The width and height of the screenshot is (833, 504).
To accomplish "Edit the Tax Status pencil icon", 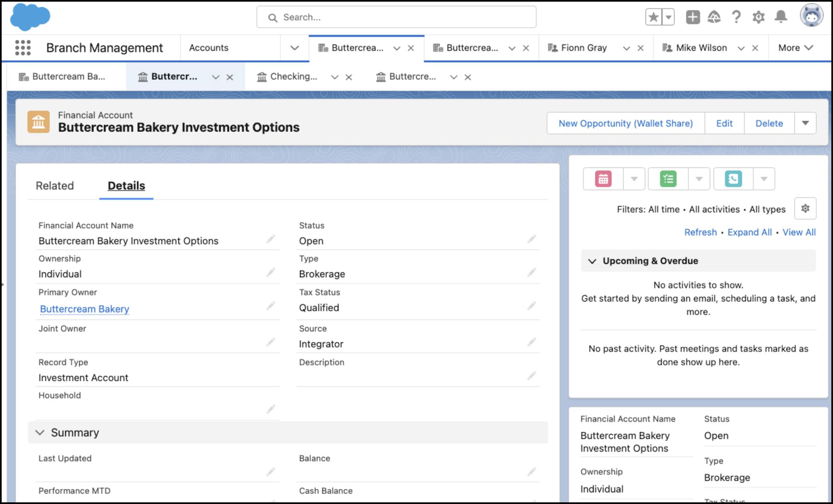I will click(x=531, y=306).
